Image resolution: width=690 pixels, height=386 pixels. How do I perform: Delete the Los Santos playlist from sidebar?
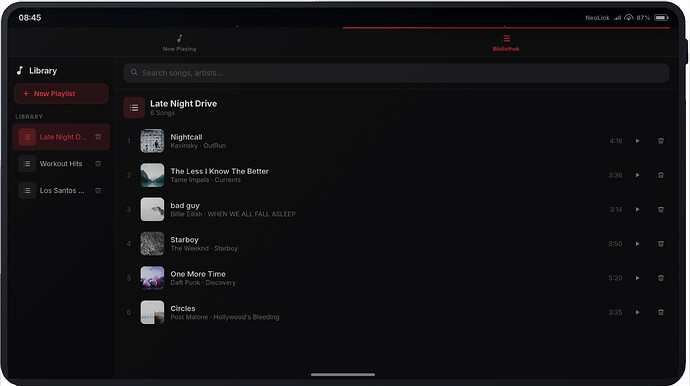[x=98, y=191]
